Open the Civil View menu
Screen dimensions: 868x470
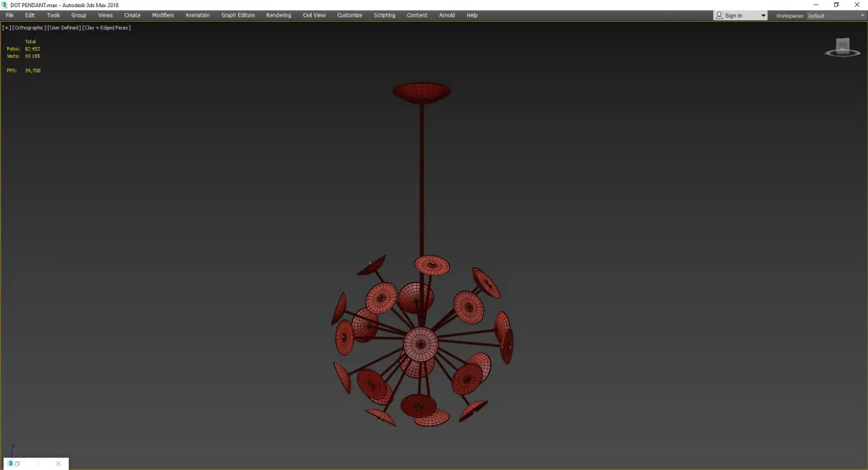314,15
